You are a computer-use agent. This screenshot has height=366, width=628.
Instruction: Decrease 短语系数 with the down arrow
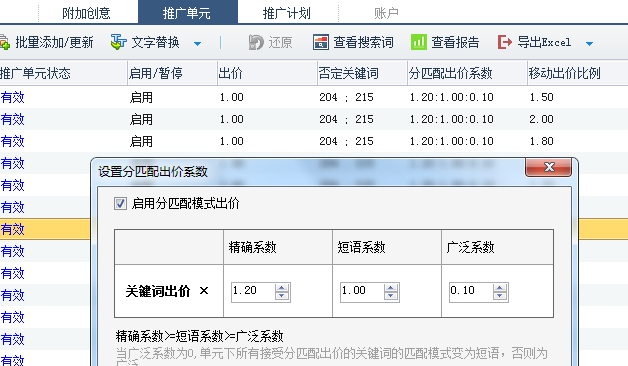tap(390, 296)
